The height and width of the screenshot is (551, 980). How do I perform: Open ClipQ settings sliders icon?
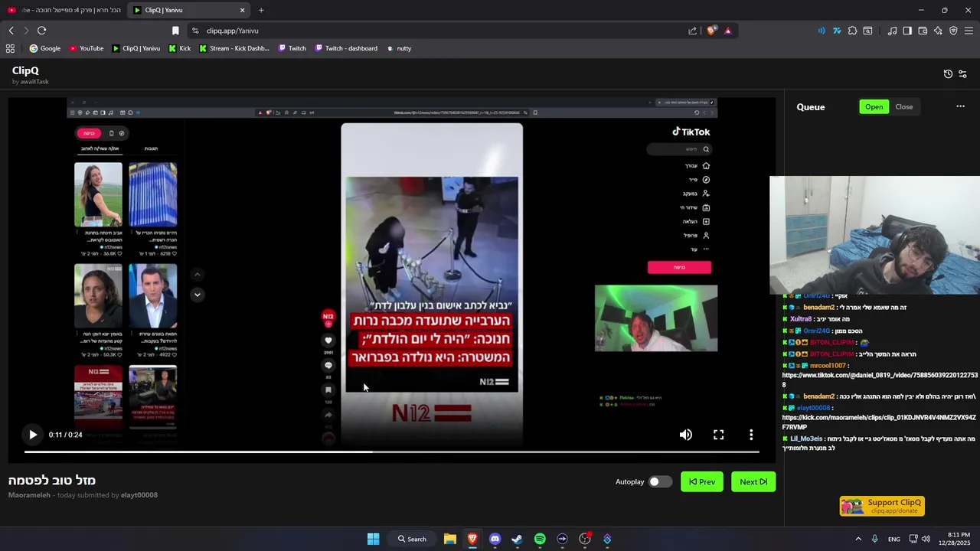(x=962, y=74)
